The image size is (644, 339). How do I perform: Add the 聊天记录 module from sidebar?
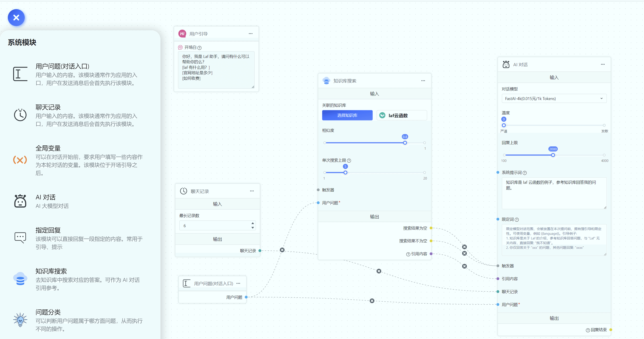(48, 108)
